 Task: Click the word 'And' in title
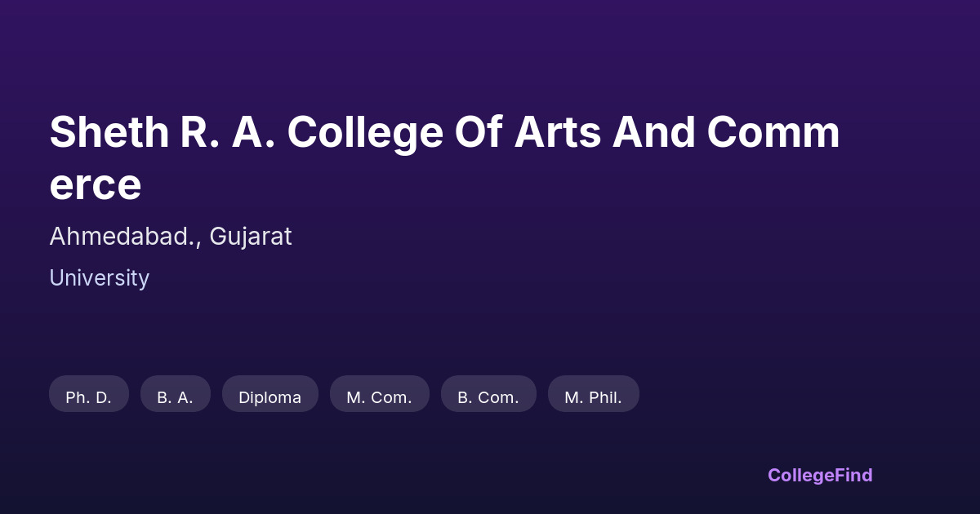(x=653, y=133)
